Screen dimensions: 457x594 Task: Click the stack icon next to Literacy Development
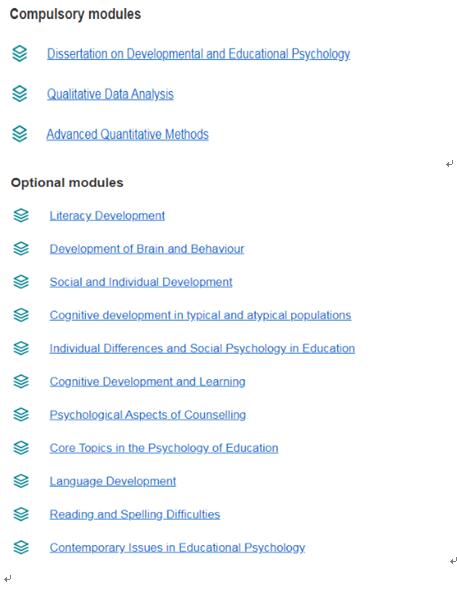(21, 216)
